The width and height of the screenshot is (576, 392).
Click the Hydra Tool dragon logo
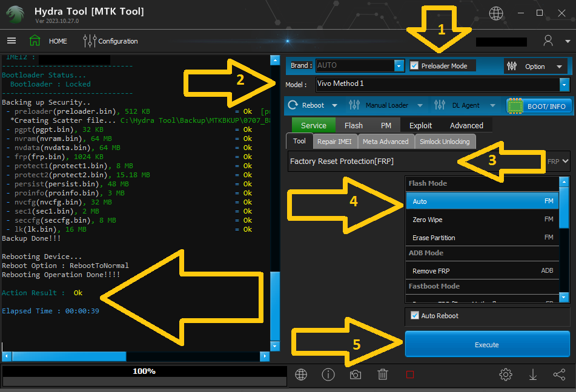[15, 14]
